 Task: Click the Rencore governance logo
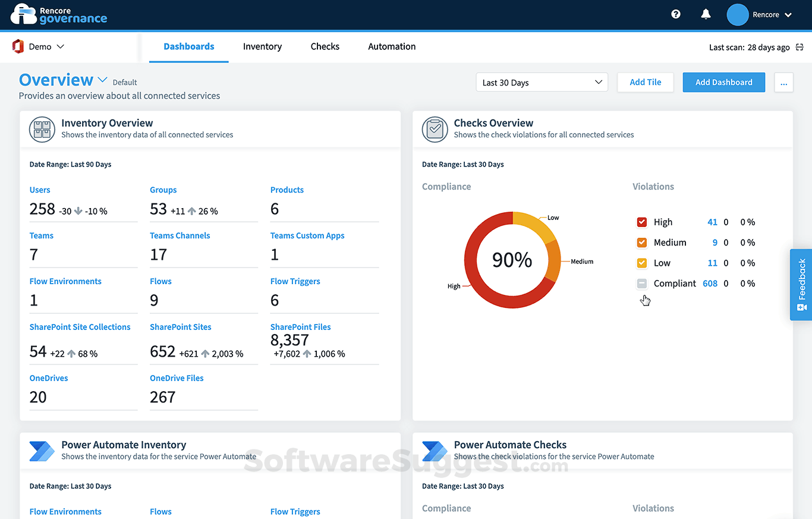pyautogui.click(x=59, y=14)
